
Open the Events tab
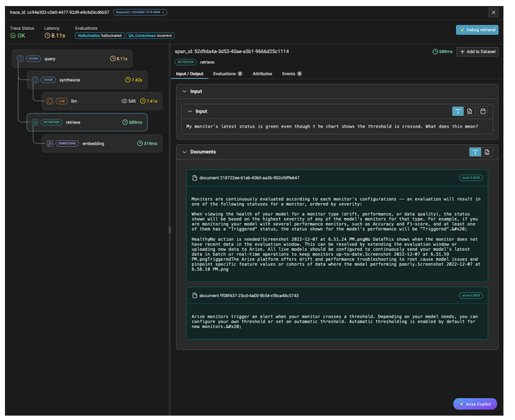[292, 74]
